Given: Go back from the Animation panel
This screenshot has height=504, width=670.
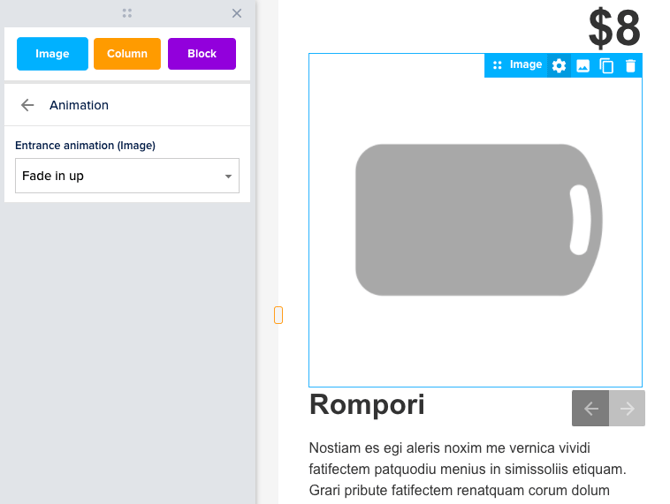Looking at the screenshot, I should coord(27,105).
